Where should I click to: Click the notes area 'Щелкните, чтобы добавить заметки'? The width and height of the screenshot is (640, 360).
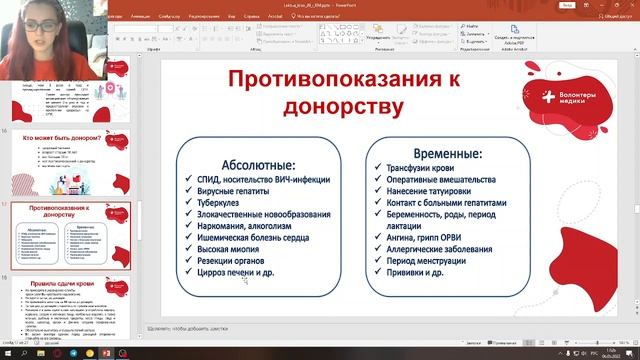pyautogui.click(x=187, y=329)
